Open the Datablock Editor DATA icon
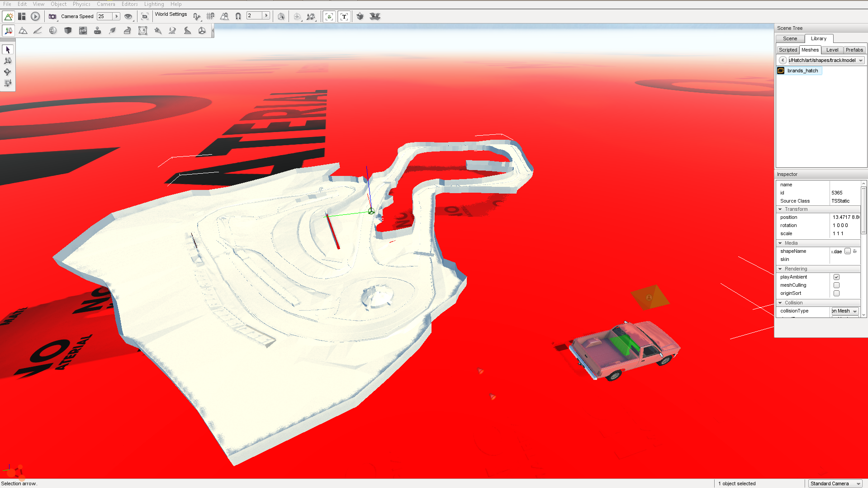The width and height of the screenshot is (868, 488). click(83, 31)
